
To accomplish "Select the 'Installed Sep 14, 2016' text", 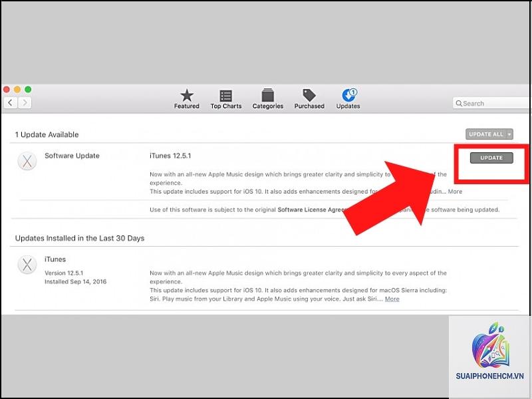I will [75, 281].
